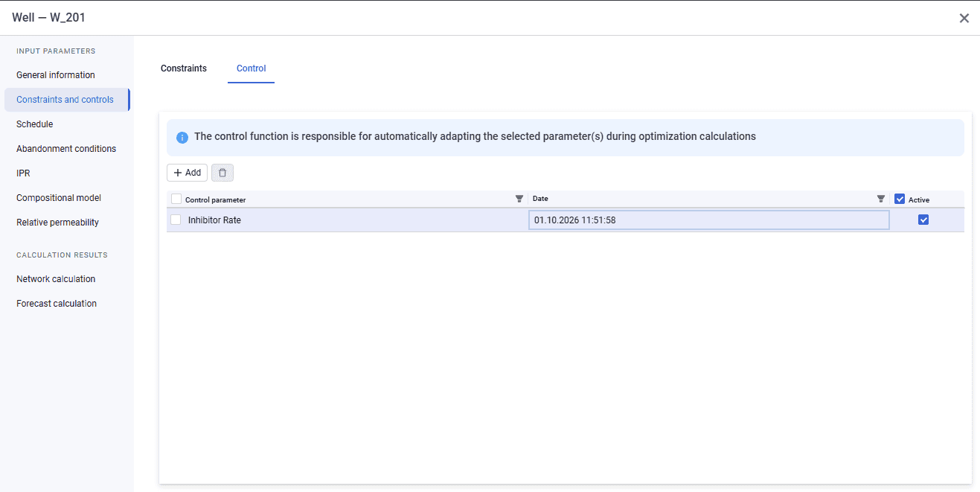
Task: Edit the date field 01.10.2026 11:51:58
Action: (708, 220)
